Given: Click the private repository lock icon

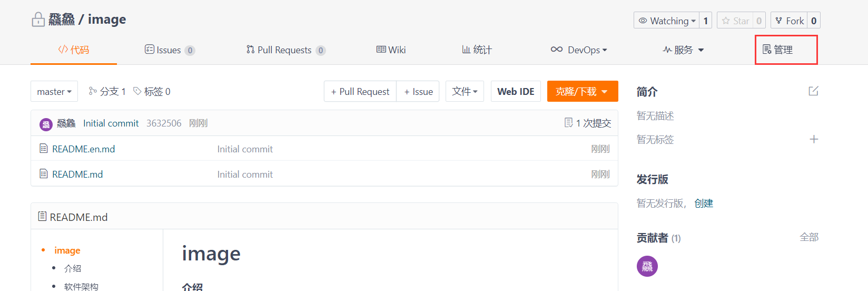Looking at the screenshot, I should (38, 20).
